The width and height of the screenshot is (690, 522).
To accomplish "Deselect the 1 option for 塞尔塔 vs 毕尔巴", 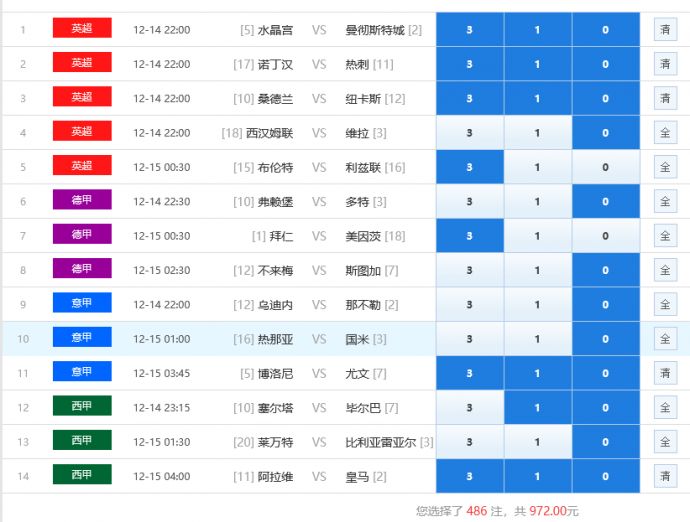I will click(x=537, y=408).
